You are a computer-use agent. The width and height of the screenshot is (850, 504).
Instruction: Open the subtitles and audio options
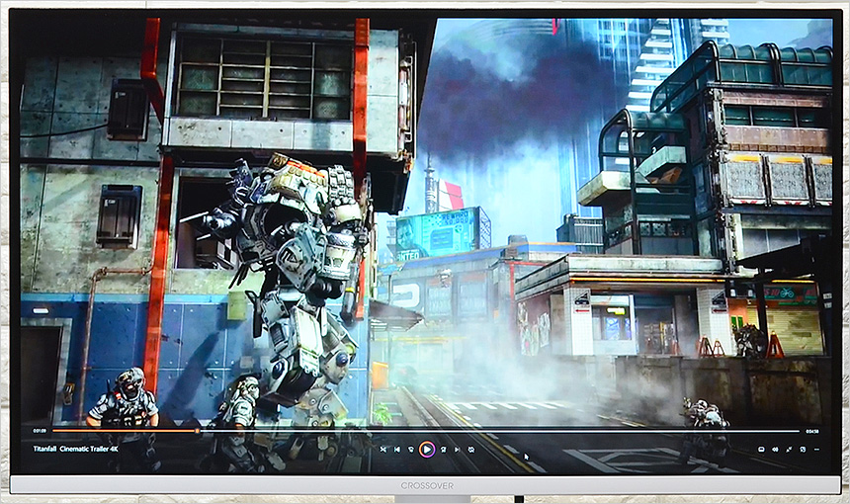761,449
